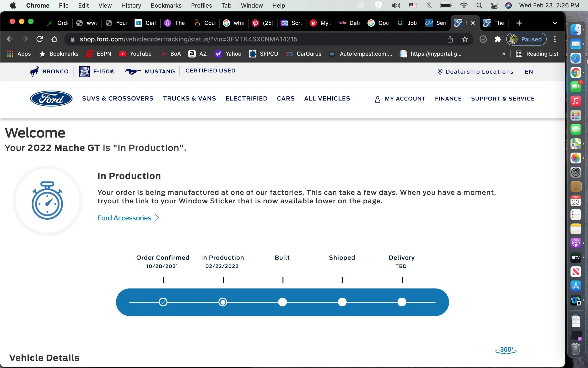The width and height of the screenshot is (588, 368).
Task: Open Messages app in the dock
Action: (576, 129)
